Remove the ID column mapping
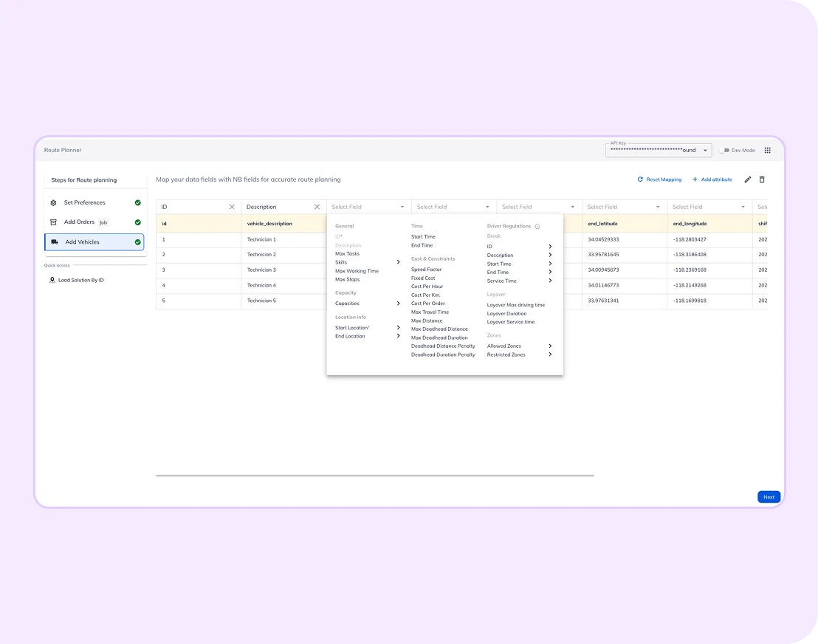 232,208
